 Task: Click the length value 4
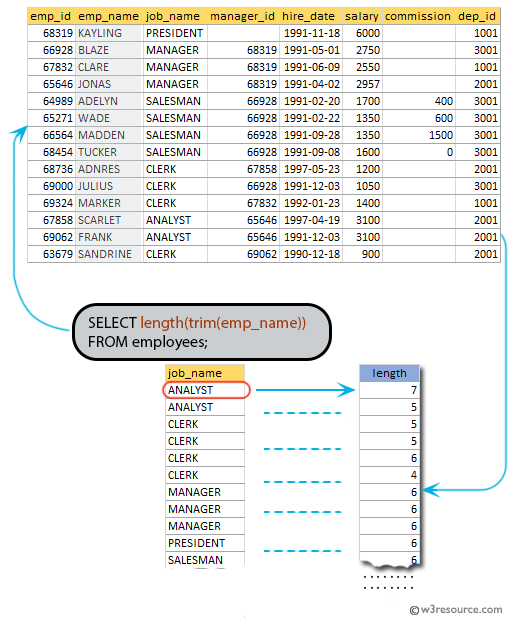[389, 475]
